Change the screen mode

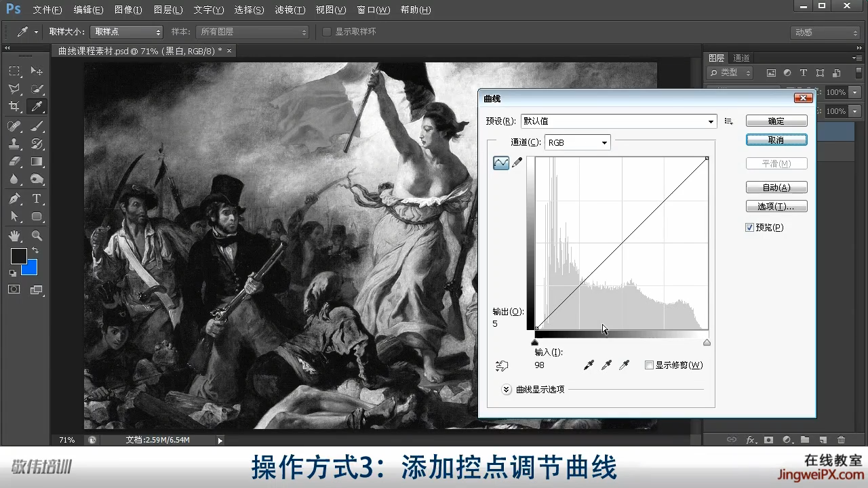click(37, 289)
